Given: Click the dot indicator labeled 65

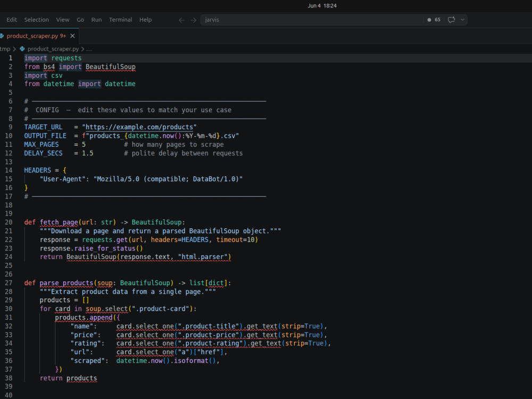Looking at the screenshot, I should point(434,20).
